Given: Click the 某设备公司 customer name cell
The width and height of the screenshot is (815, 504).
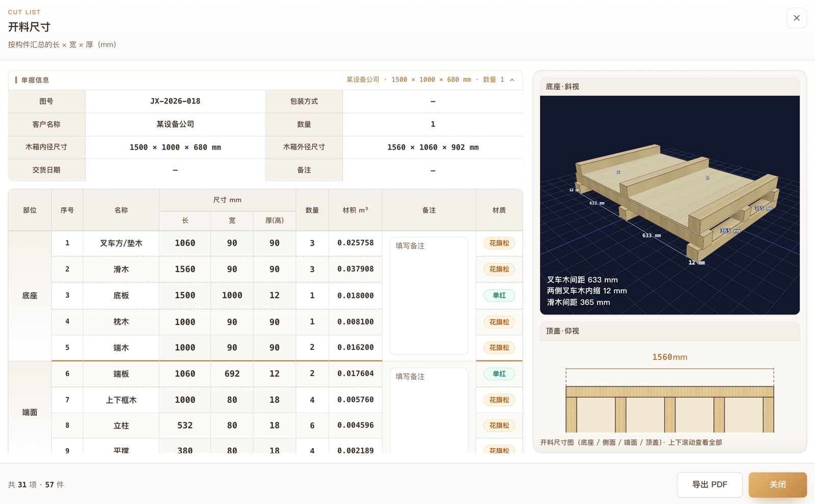Looking at the screenshot, I should click(175, 124).
